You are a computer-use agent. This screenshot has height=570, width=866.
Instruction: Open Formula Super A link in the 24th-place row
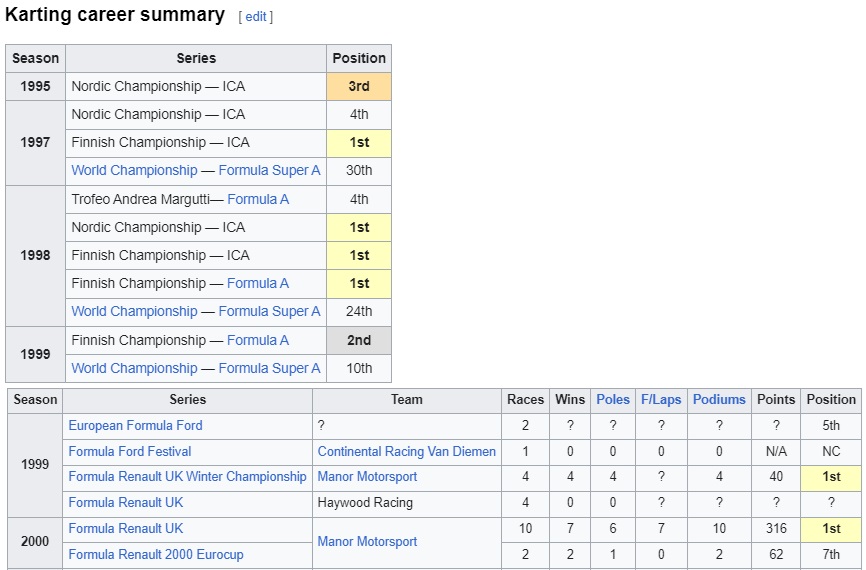coord(269,311)
